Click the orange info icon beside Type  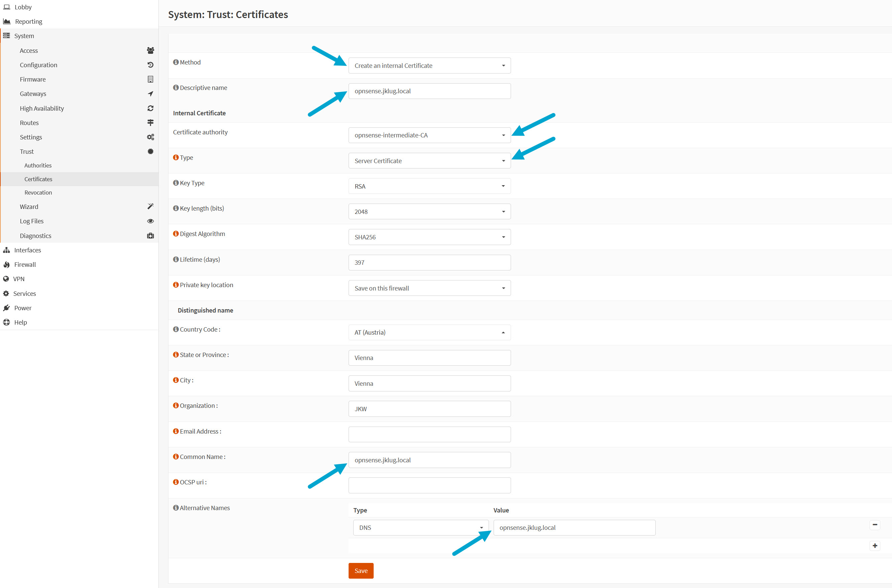(x=175, y=157)
